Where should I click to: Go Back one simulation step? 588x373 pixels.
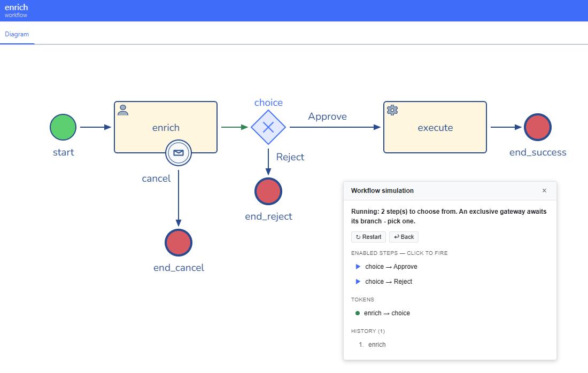404,237
